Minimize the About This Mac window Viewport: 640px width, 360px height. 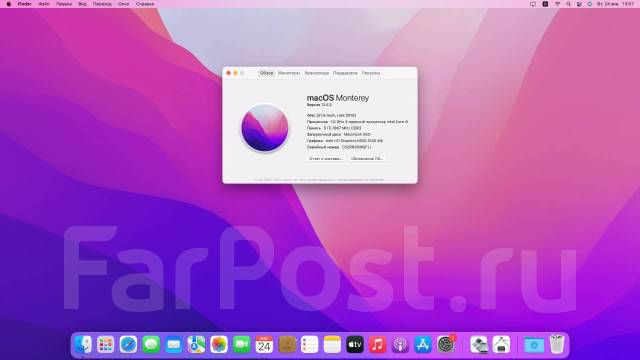(235, 73)
